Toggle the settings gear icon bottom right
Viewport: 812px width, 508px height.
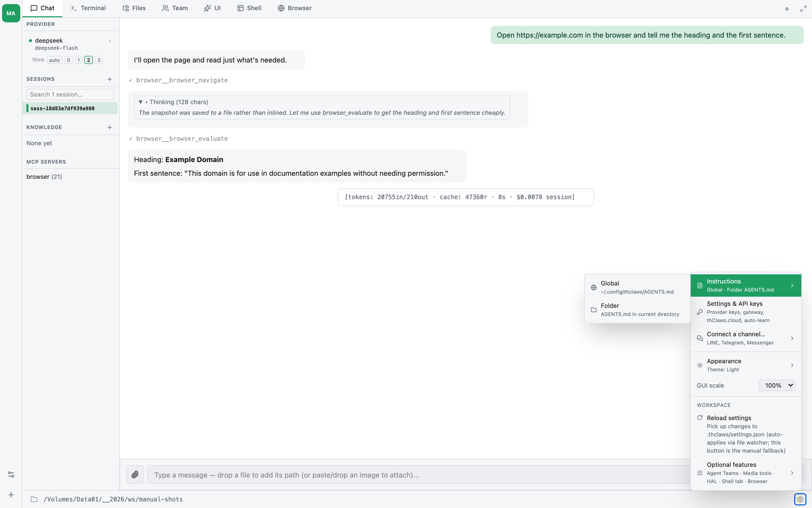[800, 499]
